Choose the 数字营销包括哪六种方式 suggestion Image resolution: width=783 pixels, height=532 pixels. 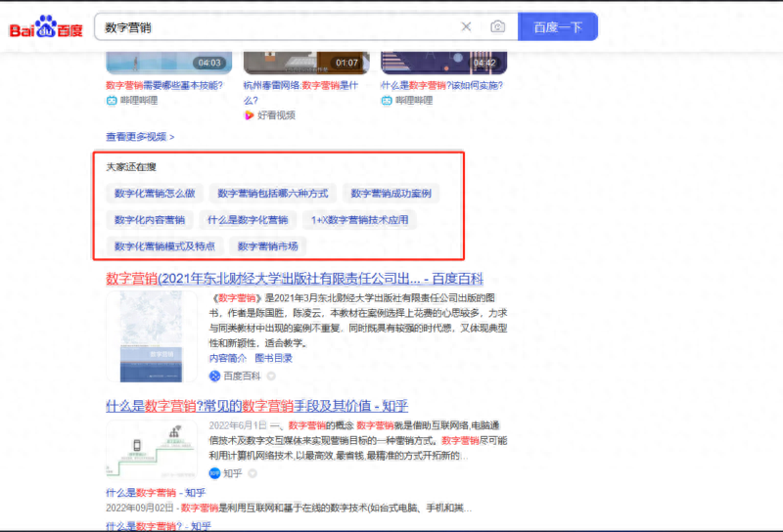(x=272, y=194)
